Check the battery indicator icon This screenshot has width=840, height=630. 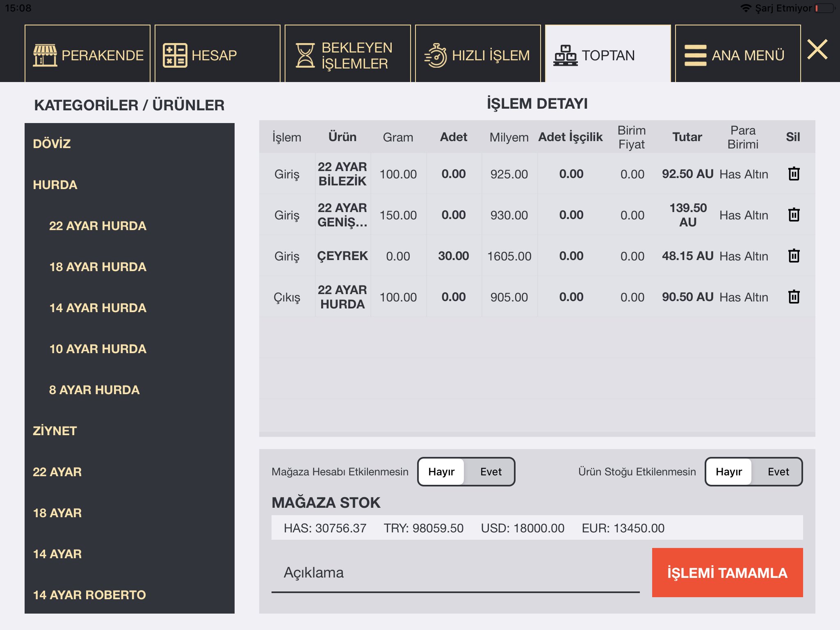coord(825,8)
